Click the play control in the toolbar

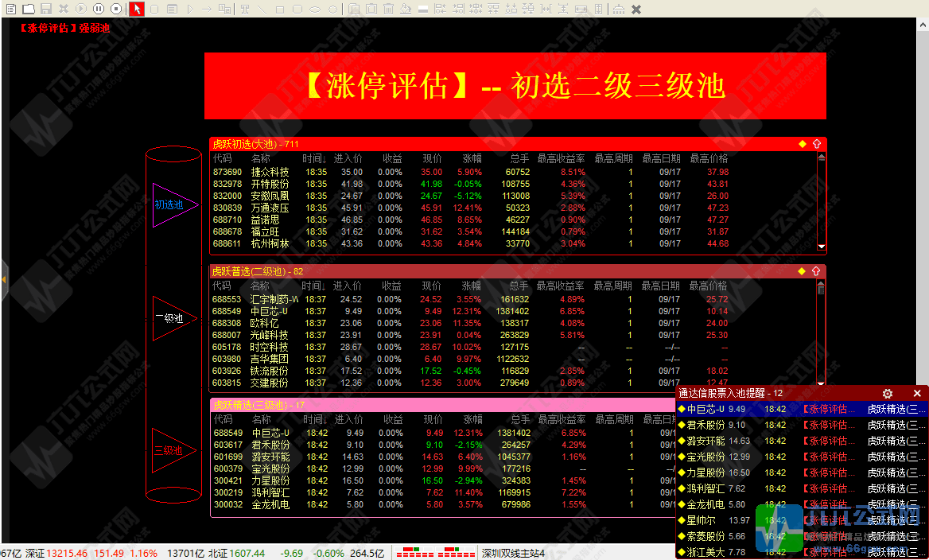[x=80, y=9]
